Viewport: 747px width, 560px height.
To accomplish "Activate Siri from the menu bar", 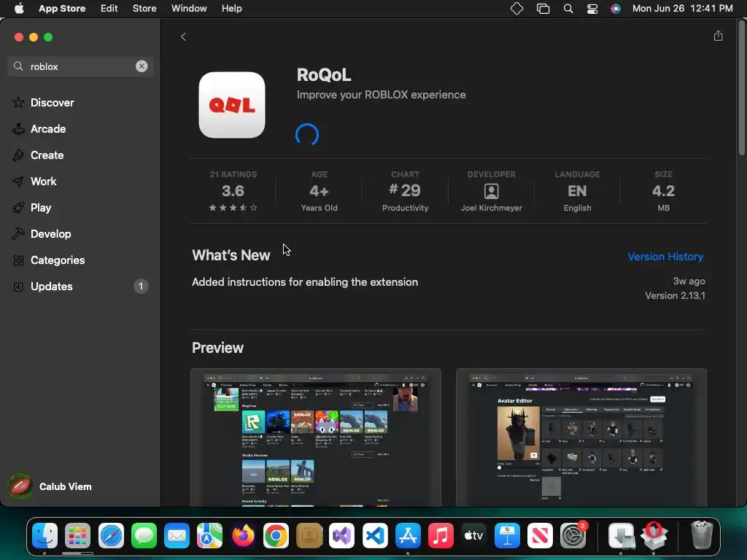I will 616,9.
